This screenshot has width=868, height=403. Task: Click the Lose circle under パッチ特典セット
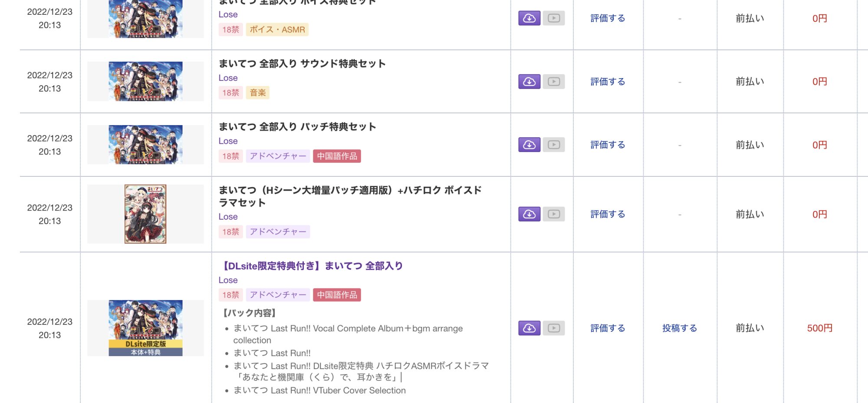point(228,141)
